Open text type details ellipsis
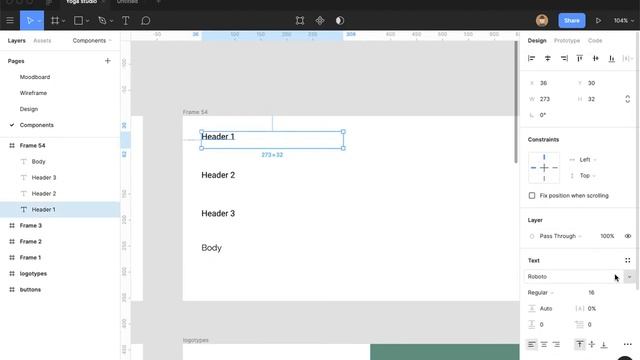 click(x=628, y=344)
